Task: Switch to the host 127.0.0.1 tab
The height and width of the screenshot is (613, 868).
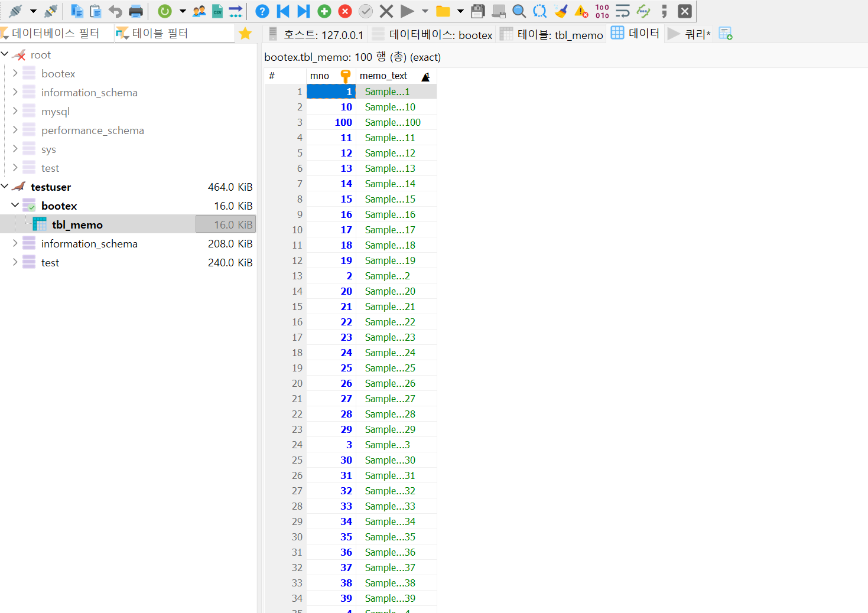Action: [316, 34]
